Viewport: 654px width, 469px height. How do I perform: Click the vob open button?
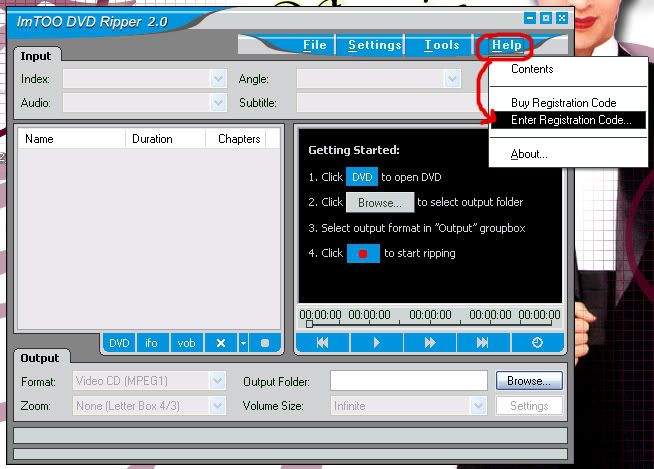tap(186, 343)
